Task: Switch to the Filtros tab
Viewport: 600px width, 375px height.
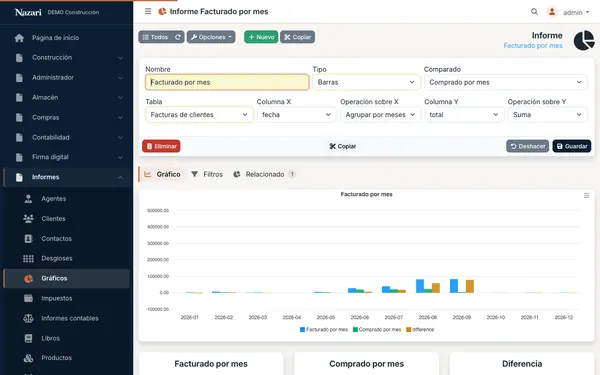Action: click(x=207, y=174)
